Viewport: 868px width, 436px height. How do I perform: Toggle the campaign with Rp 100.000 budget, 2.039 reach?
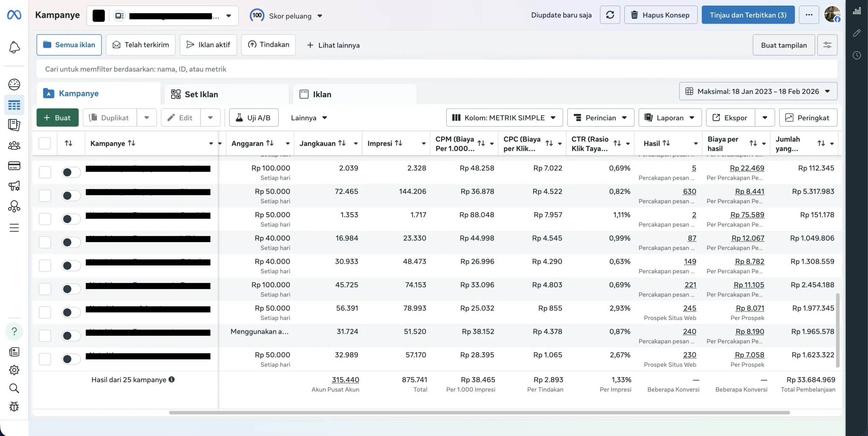71,172
